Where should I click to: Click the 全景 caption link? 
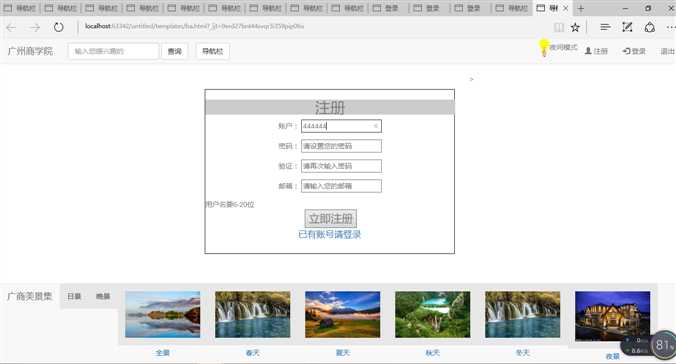[x=163, y=353]
